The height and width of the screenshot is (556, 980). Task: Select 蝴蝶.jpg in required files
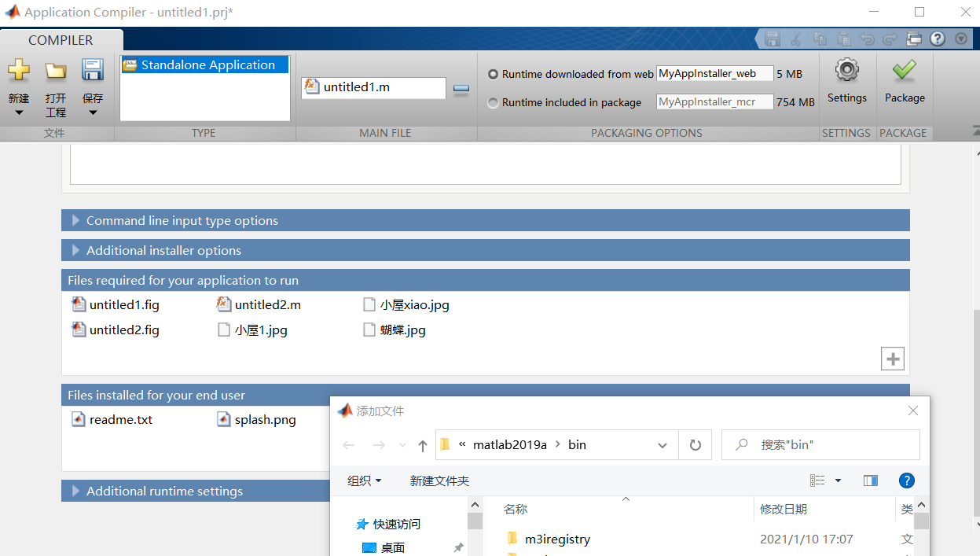pos(395,330)
